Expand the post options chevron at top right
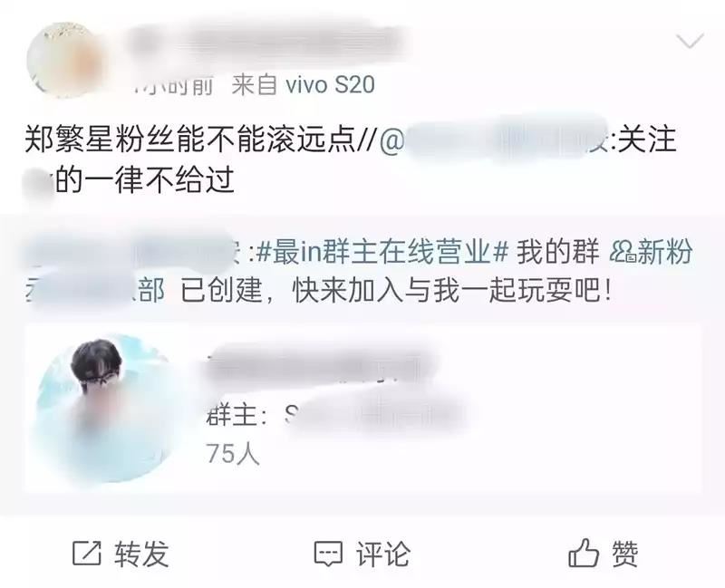725x588 pixels. coord(690,41)
